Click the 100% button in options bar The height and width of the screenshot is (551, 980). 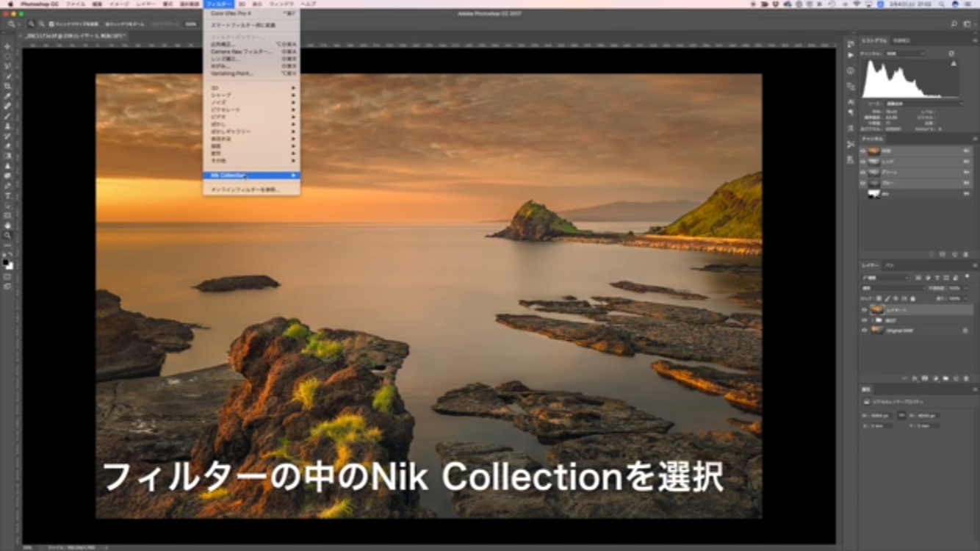click(x=190, y=24)
